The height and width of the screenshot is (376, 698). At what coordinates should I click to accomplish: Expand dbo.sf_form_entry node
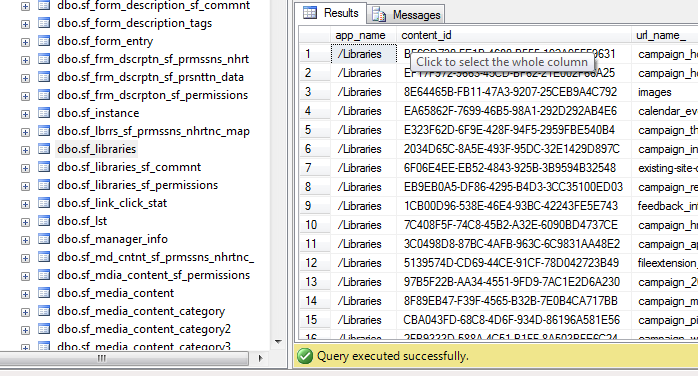[25, 42]
